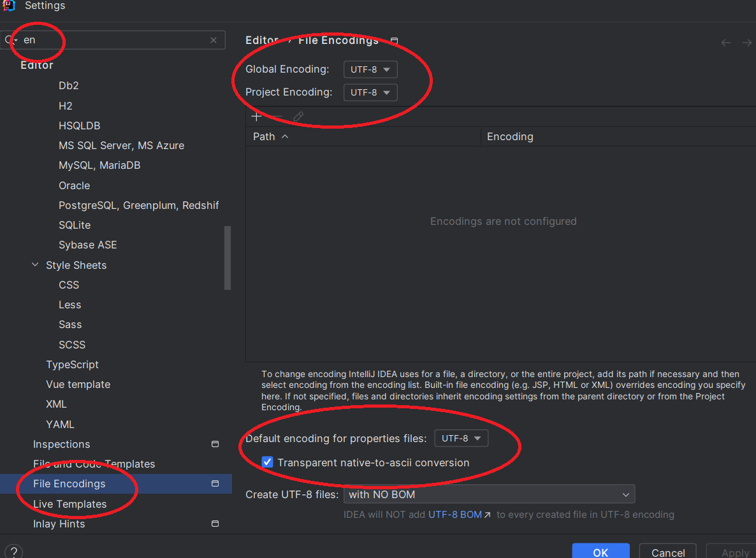Open the Global Encoding dropdown
The image size is (756, 558).
pyautogui.click(x=370, y=69)
